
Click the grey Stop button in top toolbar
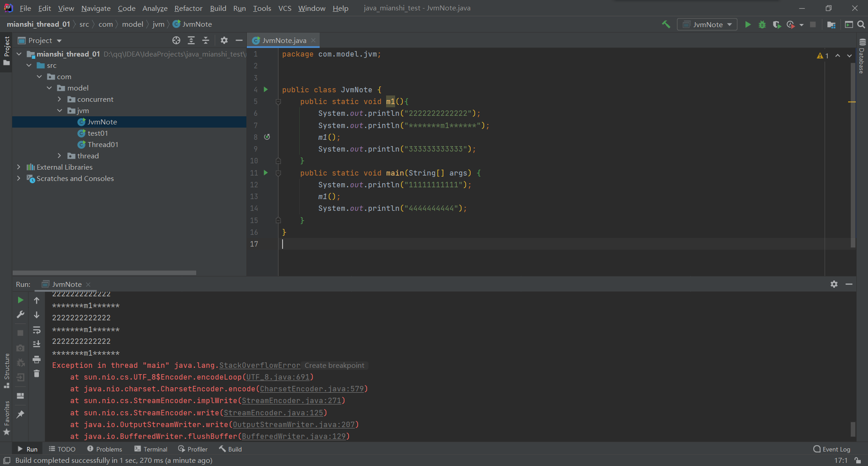coord(813,24)
